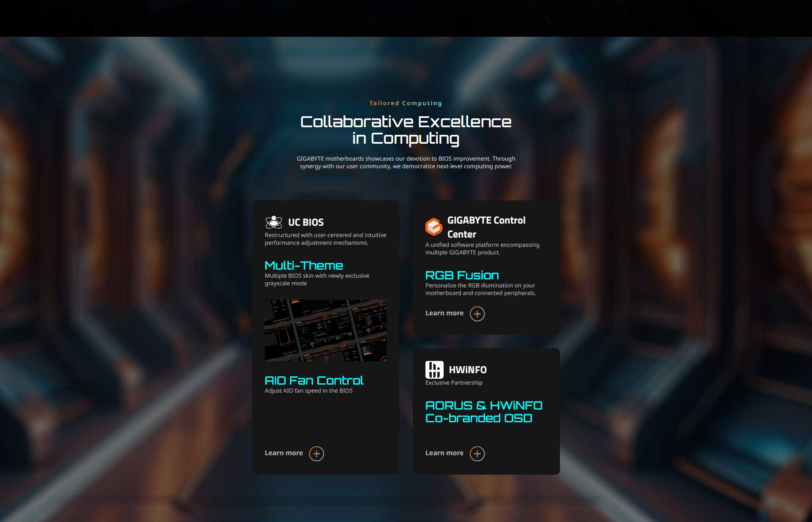Image resolution: width=812 pixels, height=522 pixels.
Task: Click the RGB Fusion heading
Action: point(462,275)
